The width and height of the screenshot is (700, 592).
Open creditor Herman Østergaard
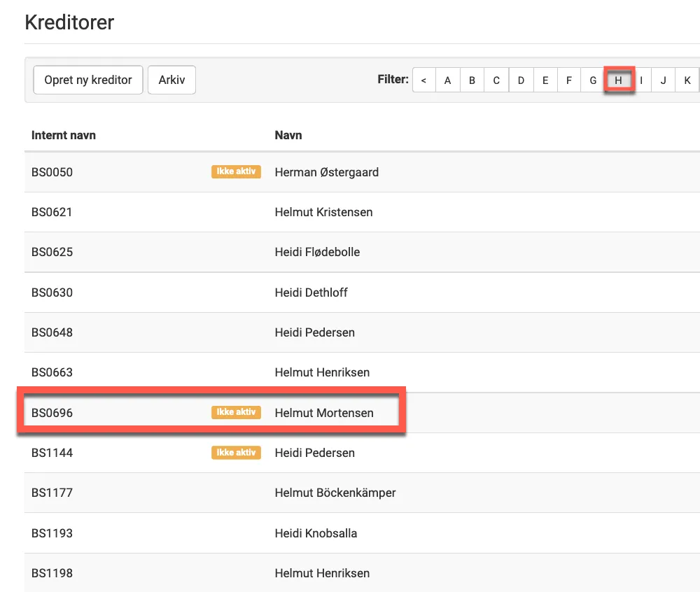(x=327, y=172)
